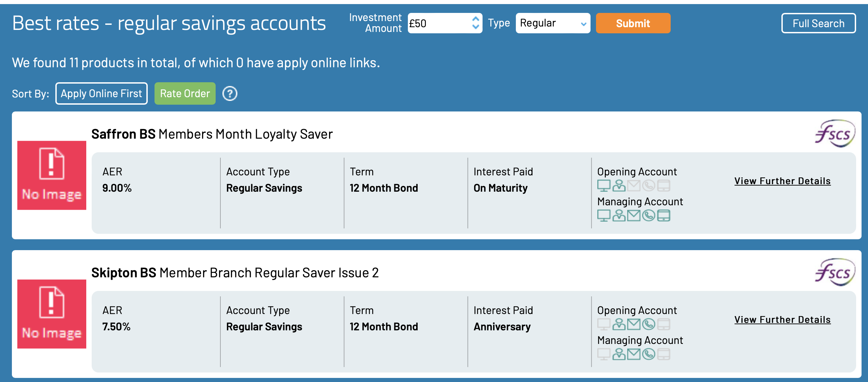Click the FSCS logo on Skipton BS card

click(x=835, y=272)
